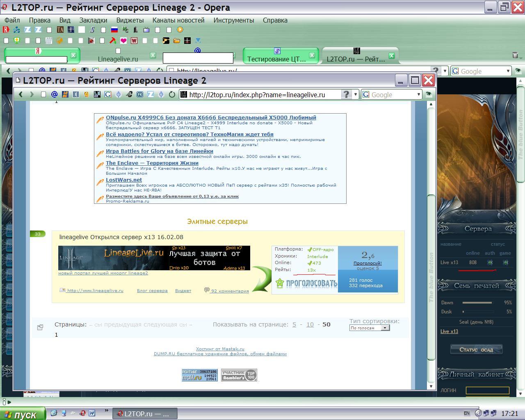Click the G icon in L2TOP toolbar
This screenshot has width=525, height=420.
coord(107,94)
